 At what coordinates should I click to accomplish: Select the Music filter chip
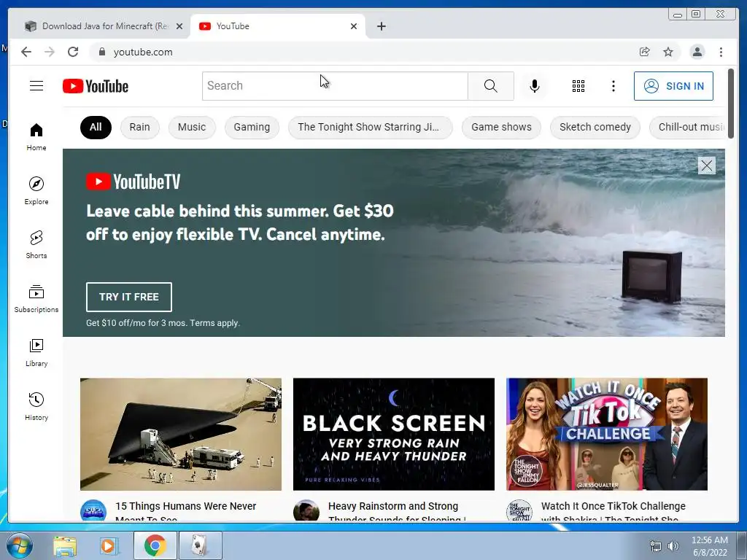[x=192, y=127]
